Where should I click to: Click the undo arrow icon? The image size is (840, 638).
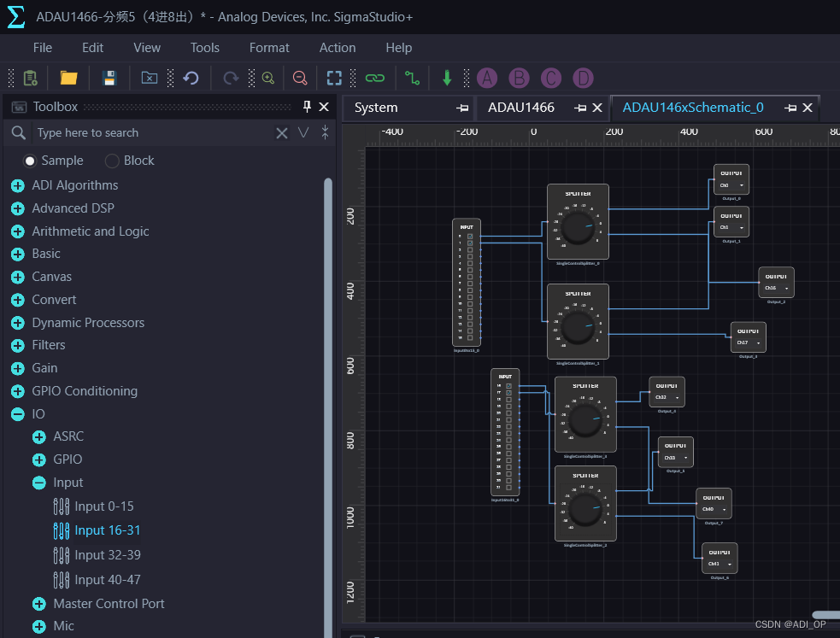191,78
